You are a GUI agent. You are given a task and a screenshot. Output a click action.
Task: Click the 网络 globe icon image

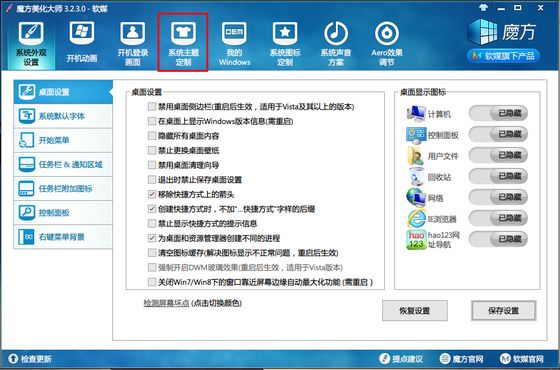click(x=416, y=197)
